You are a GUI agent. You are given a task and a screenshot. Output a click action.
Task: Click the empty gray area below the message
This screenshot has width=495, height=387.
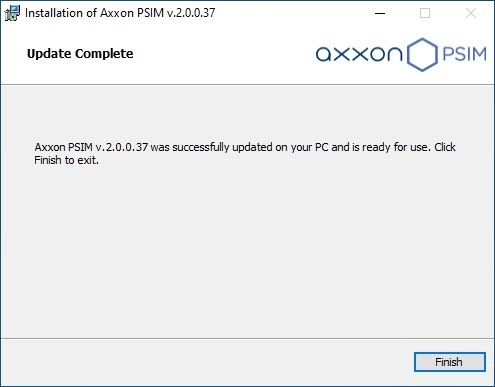click(x=247, y=250)
